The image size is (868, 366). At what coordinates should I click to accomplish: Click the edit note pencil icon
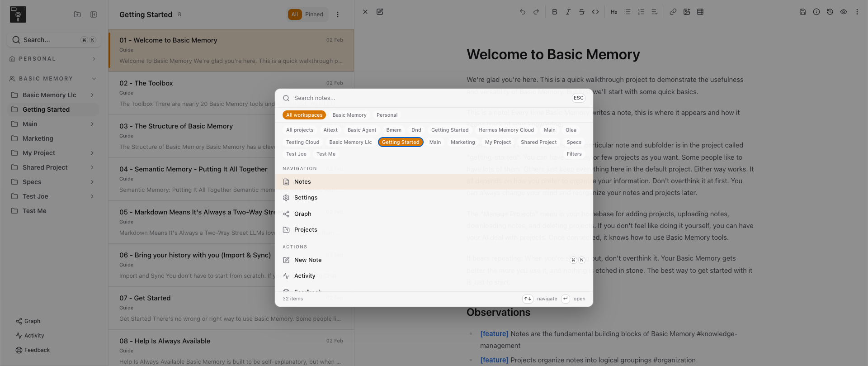point(380,12)
